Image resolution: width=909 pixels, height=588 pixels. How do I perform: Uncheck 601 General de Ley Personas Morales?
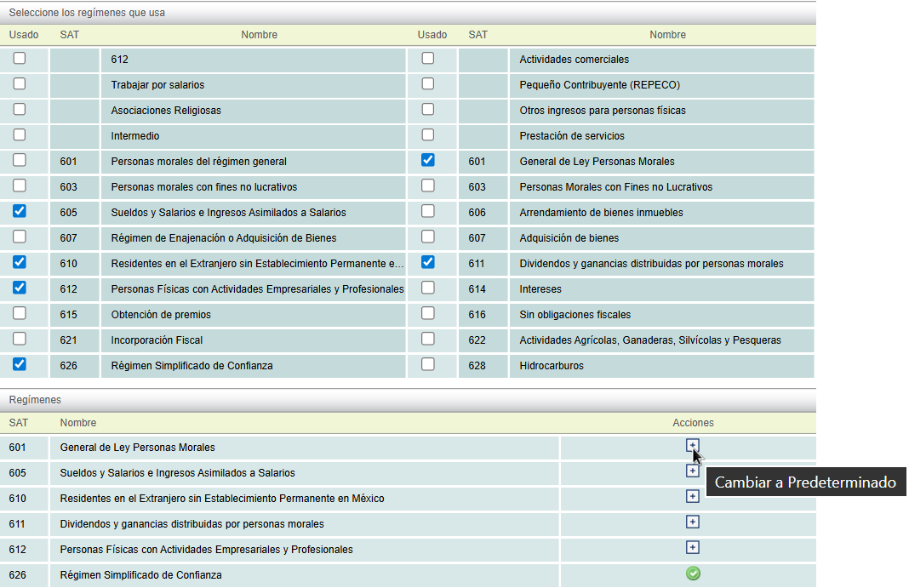428,160
